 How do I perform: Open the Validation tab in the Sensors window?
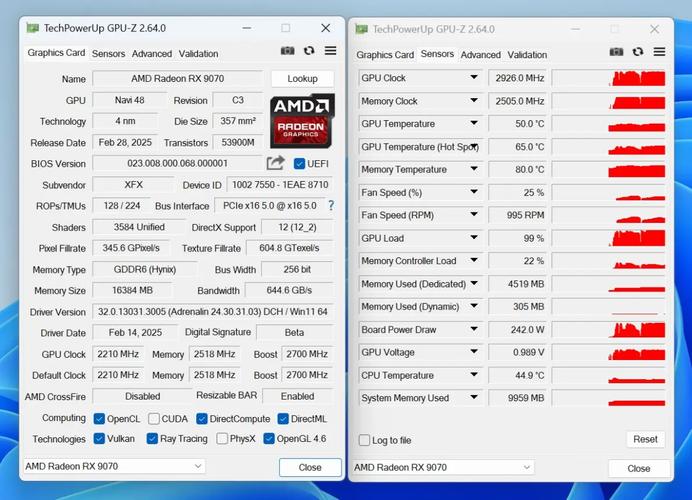coord(527,54)
